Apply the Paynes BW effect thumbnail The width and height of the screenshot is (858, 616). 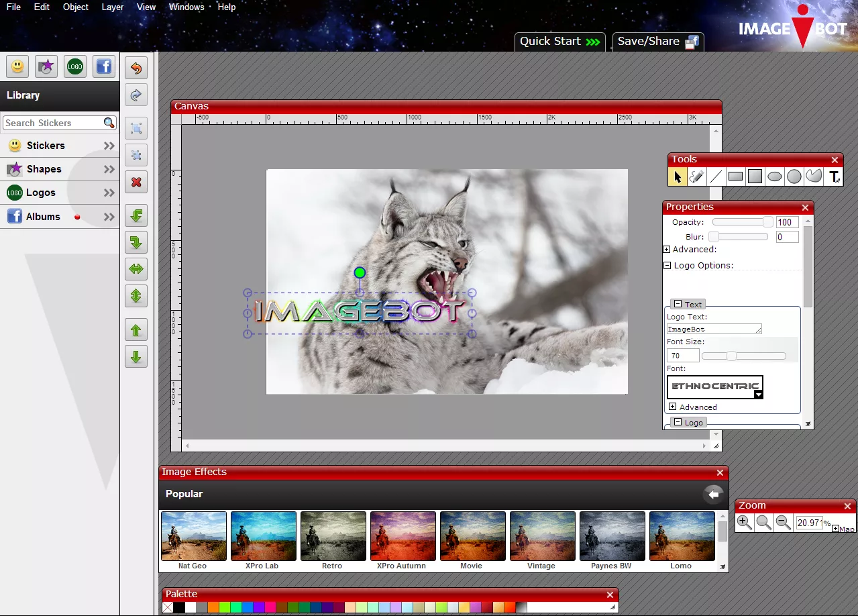(612, 536)
